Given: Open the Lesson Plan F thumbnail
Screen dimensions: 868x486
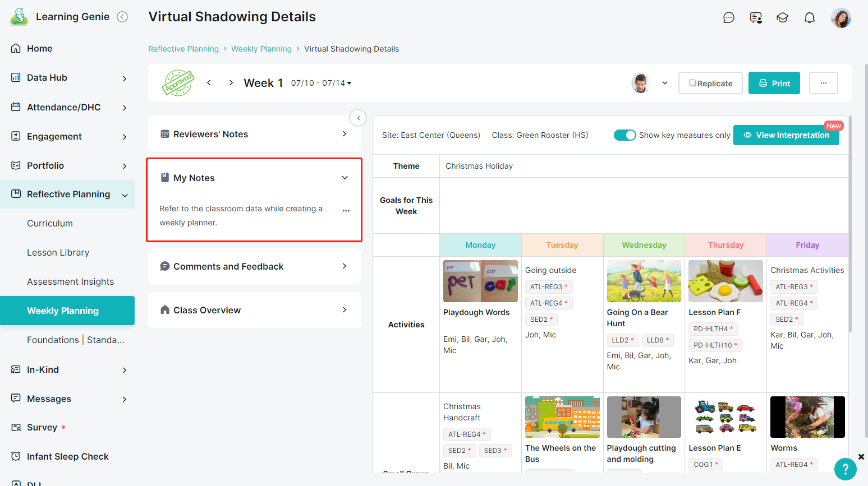Looking at the screenshot, I should click(x=725, y=281).
